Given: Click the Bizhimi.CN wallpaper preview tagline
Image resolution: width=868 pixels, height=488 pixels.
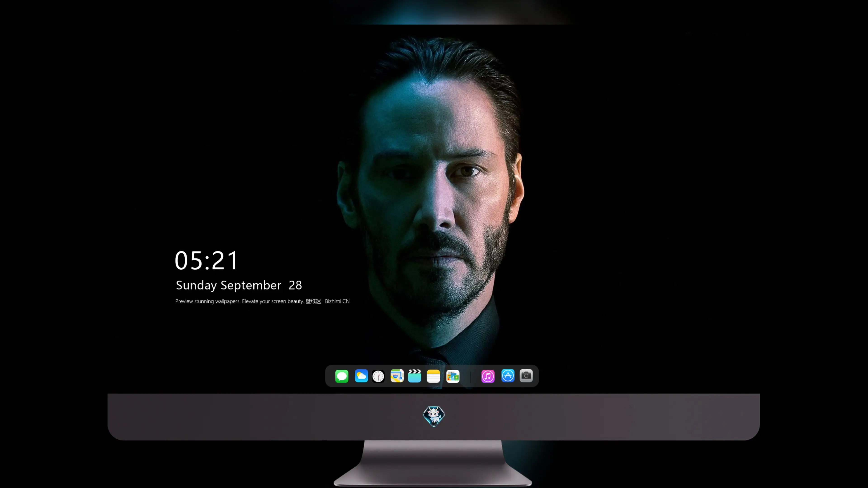Looking at the screenshot, I should click(x=262, y=301).
